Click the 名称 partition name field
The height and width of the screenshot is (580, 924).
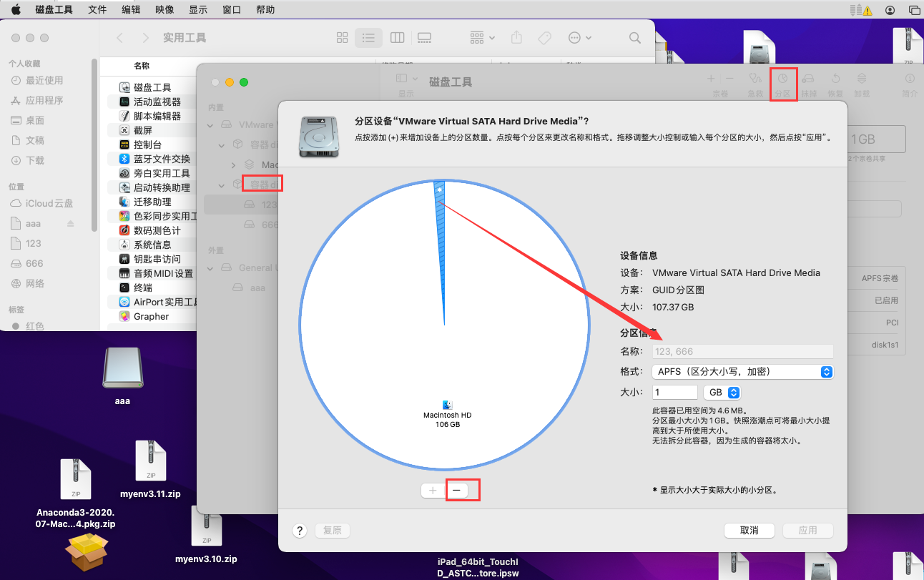[x=743, y=351]
